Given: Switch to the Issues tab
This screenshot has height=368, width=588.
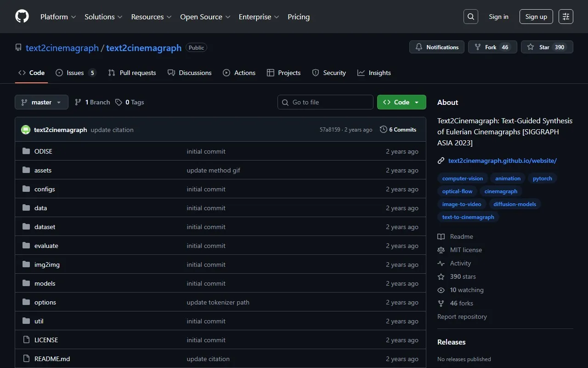Looking at the screenshot, I should (x=75, y=73).
